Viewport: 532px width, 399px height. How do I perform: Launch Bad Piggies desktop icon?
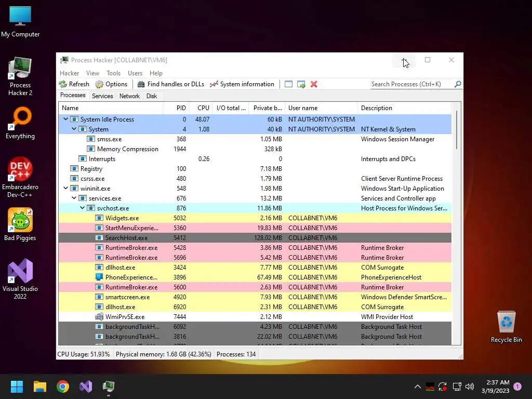tap(20, 224)
